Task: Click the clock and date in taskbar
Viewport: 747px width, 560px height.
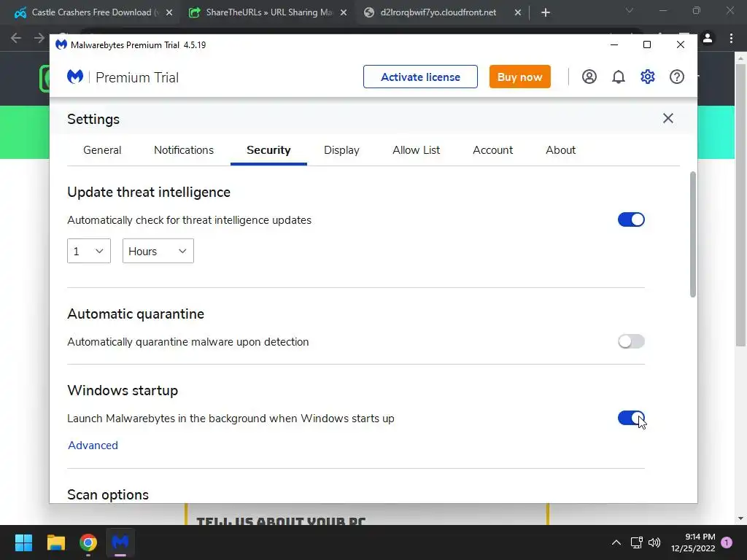Action: 693,542
